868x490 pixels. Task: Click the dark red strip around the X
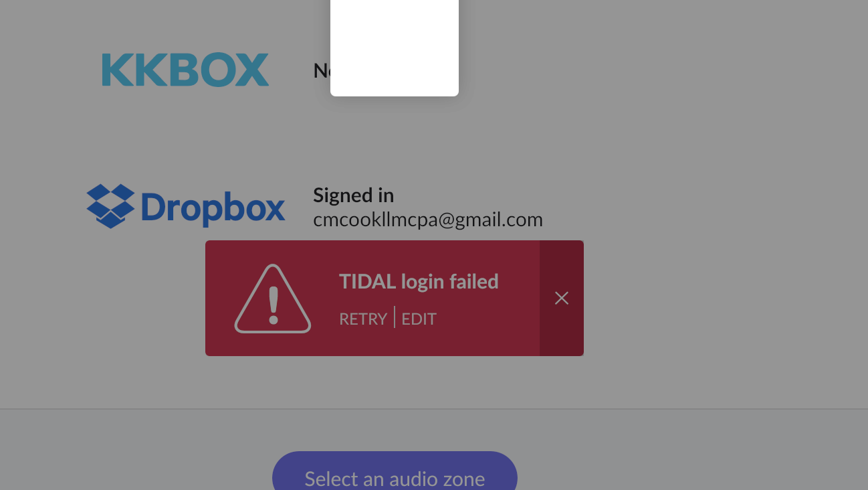pos(562,298)
